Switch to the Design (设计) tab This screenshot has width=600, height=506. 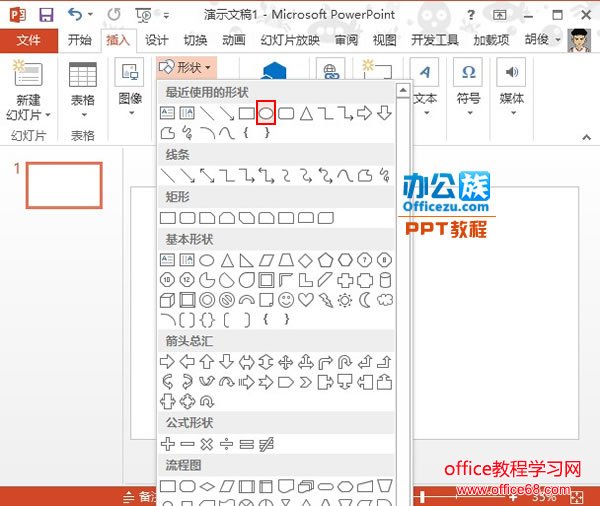157,40
